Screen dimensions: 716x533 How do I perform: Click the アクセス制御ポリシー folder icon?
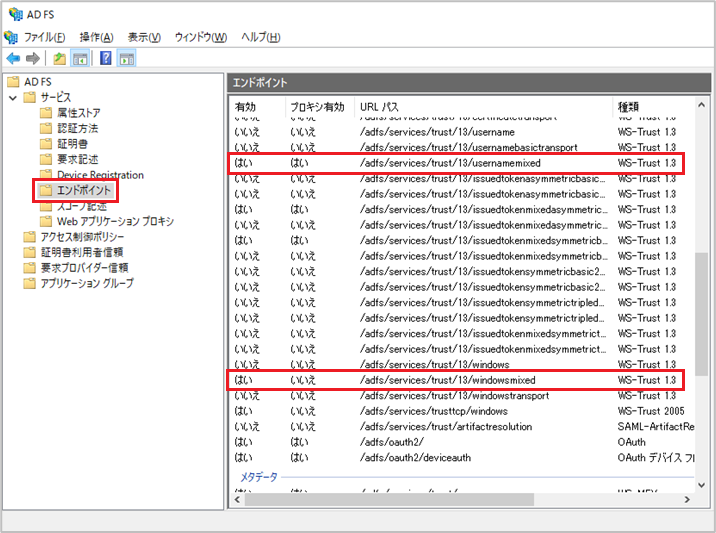coord(29,237)
